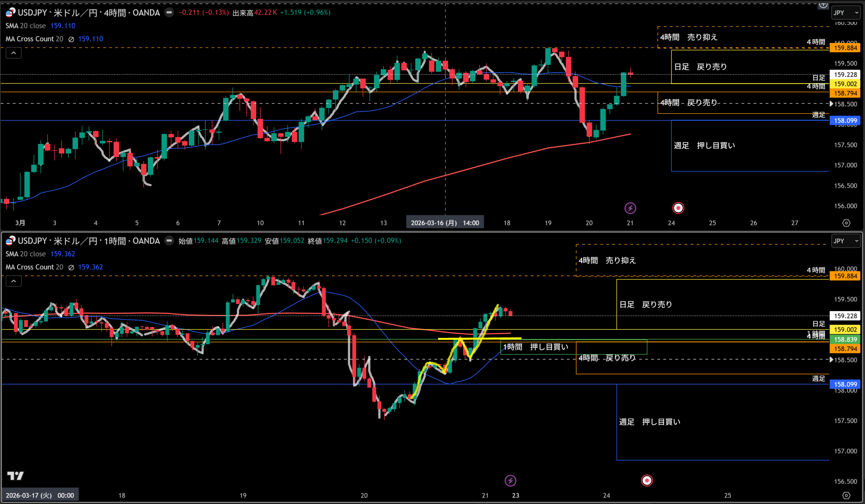Image resolution: width=865 pixels, height=504 pixels.
Task: Click the red economic calendar icon on 4-hour chart
Action: tap(678, 208)
